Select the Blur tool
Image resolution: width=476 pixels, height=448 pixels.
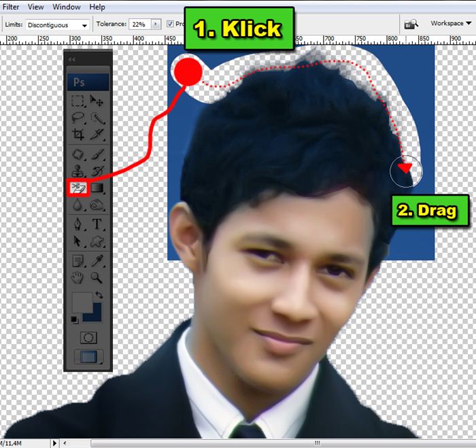coord(78,205)
